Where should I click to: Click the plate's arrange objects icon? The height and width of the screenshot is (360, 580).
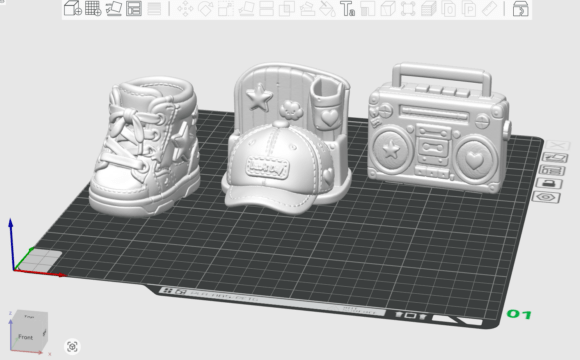coord(552,170)
